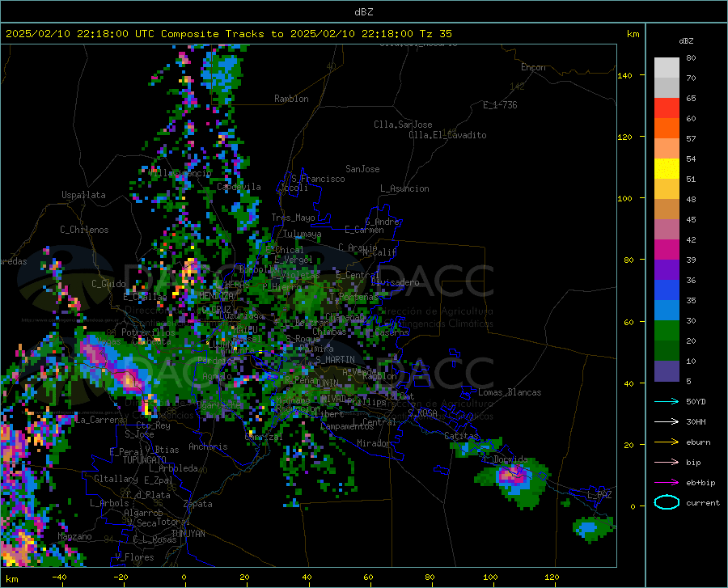Click the 'Gltallary' place label

(116, 479)
